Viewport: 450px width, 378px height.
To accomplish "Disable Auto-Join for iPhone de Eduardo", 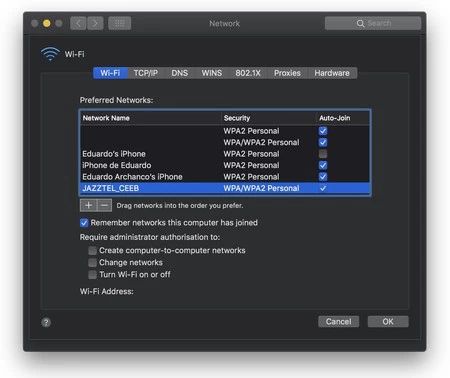I will pyautogui.click(x=323, y=165).
